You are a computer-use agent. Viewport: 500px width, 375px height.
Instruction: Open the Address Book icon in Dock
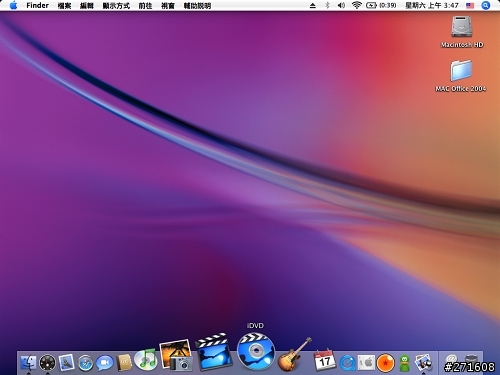125,363
